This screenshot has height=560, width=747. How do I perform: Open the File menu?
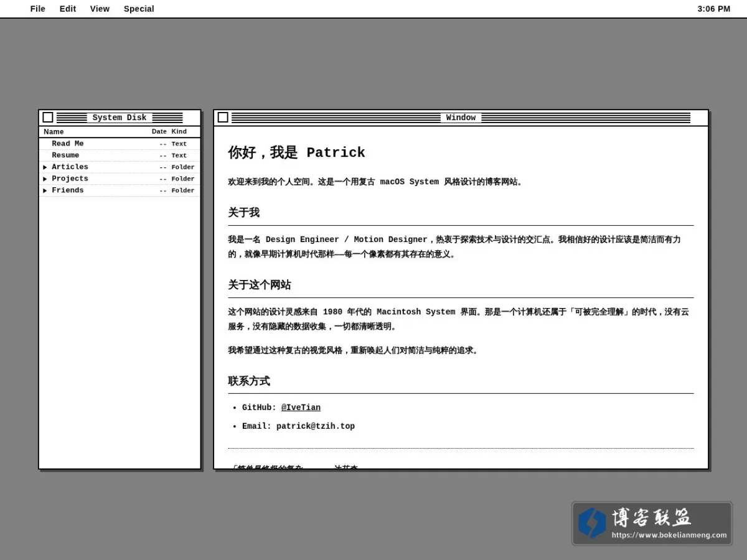tap(38, 9)
